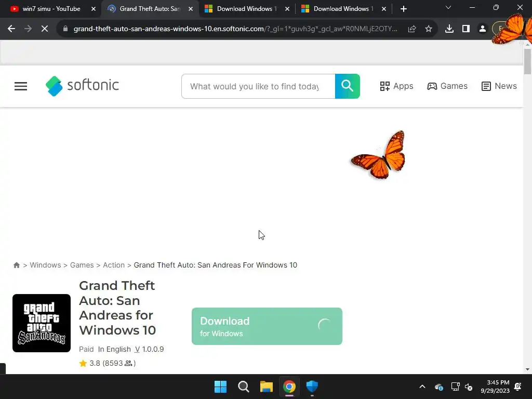Viewport: 532px width, 399px height.
Task: Close the win7 simu YouTube tab
Action: pyautogui.click(x=94, y=9)
